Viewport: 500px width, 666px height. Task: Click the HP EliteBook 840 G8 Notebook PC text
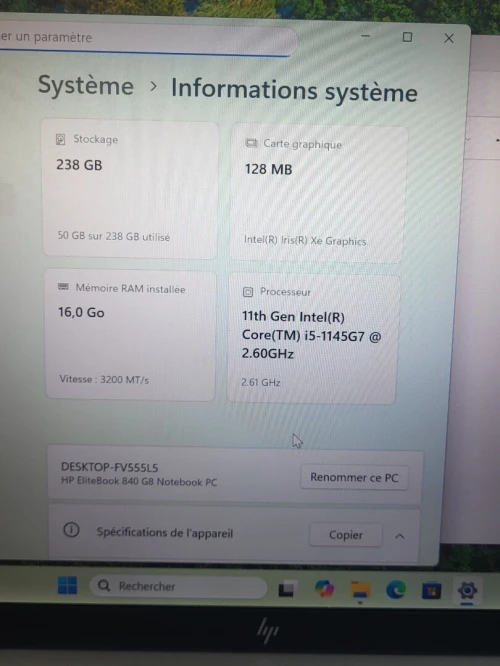(x=139, y=482)
